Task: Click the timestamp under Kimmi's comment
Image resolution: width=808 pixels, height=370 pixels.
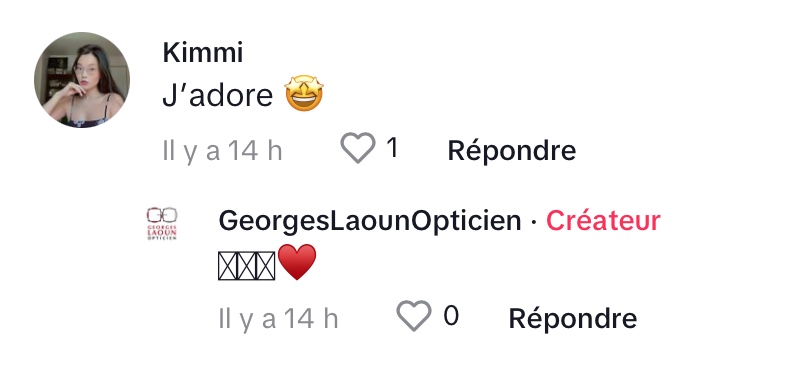Action: 222,151
